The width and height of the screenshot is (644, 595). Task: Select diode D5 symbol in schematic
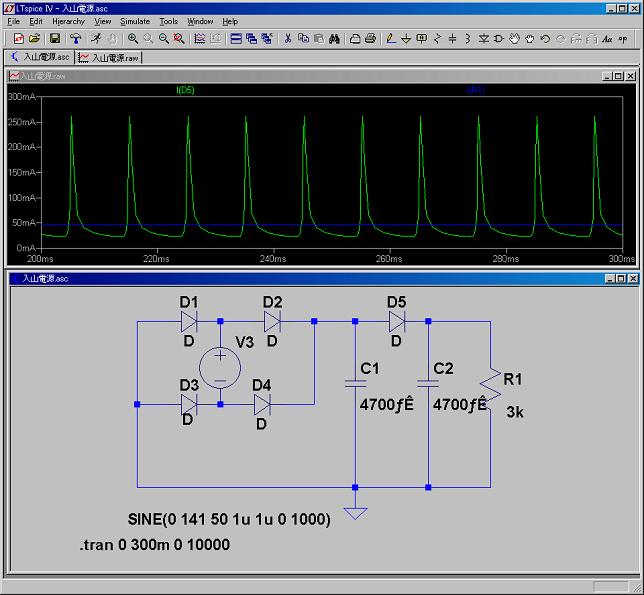tap(396, 321)
